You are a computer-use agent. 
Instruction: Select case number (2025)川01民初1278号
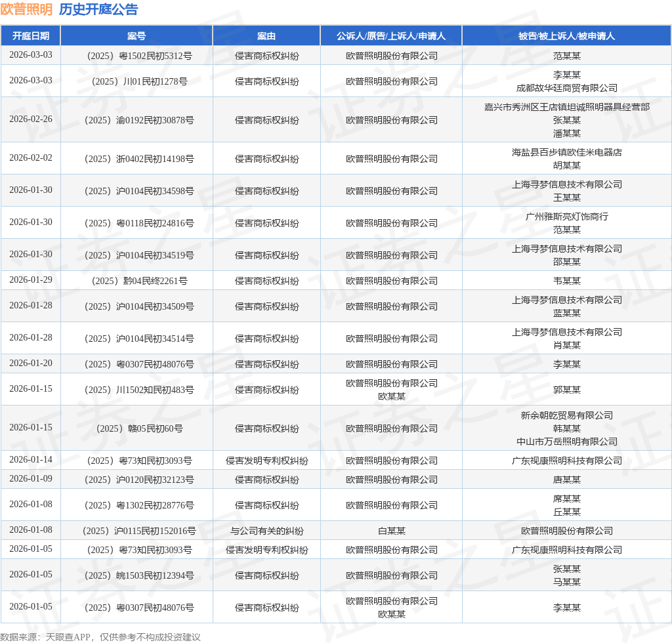click(139, 81)
